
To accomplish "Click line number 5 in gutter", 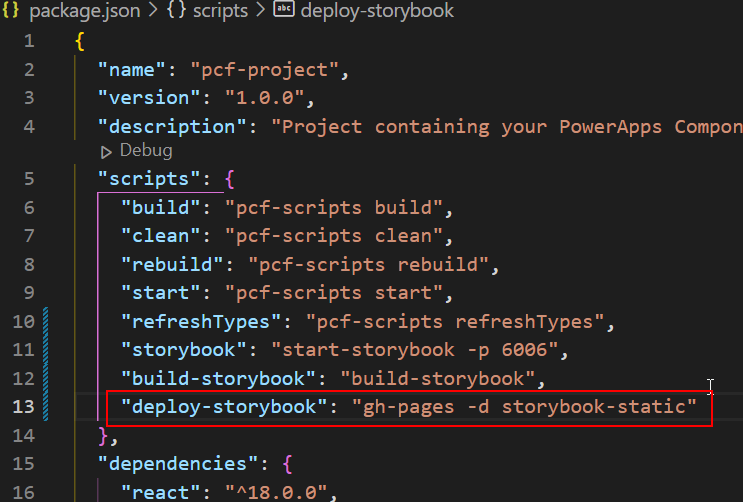I will pos(29,179).
